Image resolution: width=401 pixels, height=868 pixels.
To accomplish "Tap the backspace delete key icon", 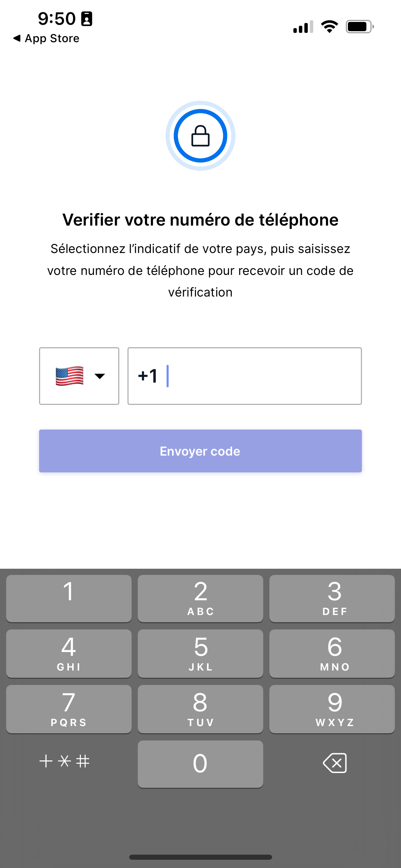I will click(x=335, y=763).
